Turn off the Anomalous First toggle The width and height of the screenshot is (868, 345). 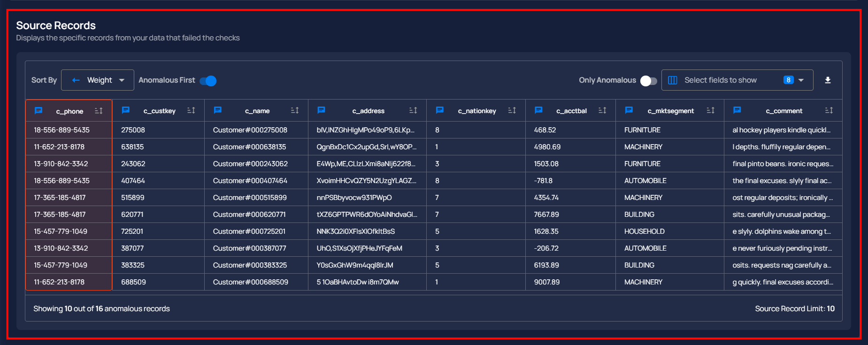(208, 81)
